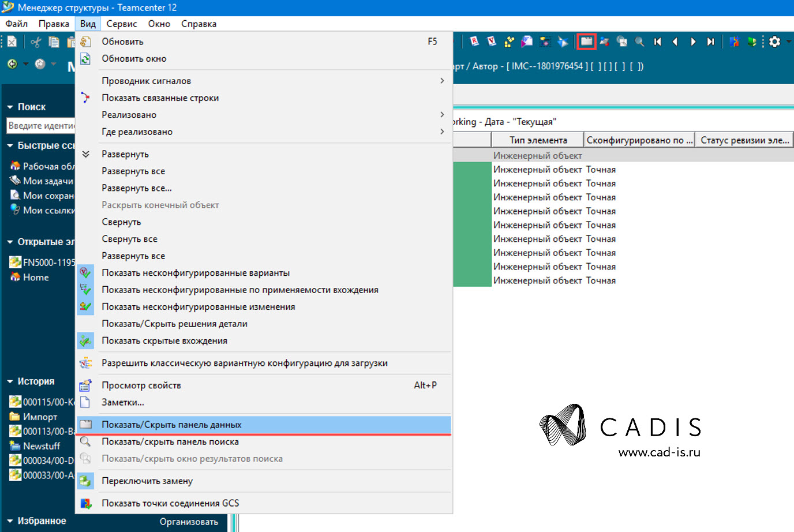Click the dotted selection rectangle toolbar icon
This screenshot has width=794, height=532.
[x=545, y=42]
